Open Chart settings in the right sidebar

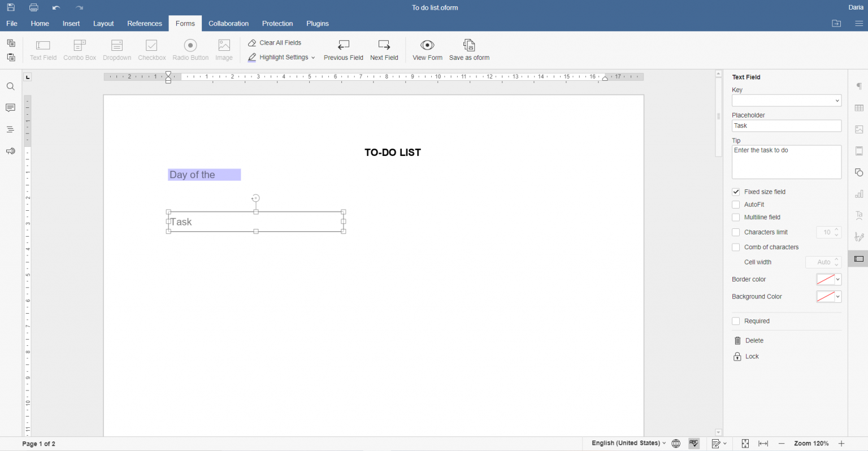(x=858, y=193)
